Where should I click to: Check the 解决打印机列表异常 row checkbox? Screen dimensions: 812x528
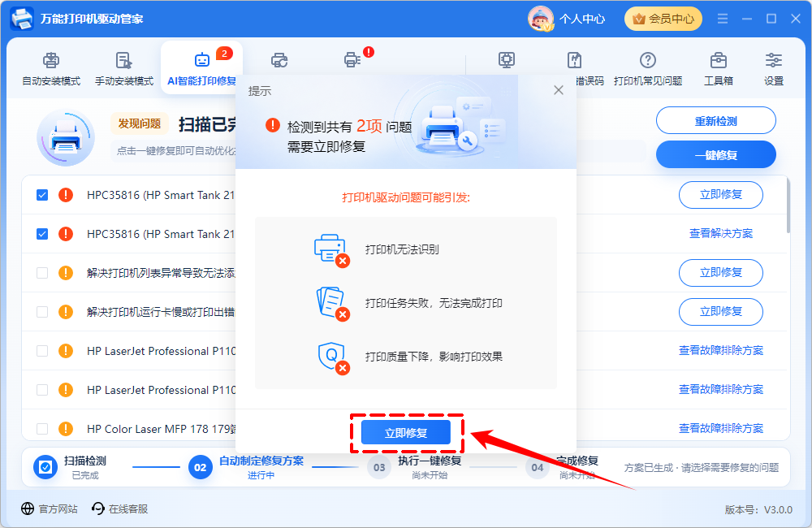(x=42, y=273)
